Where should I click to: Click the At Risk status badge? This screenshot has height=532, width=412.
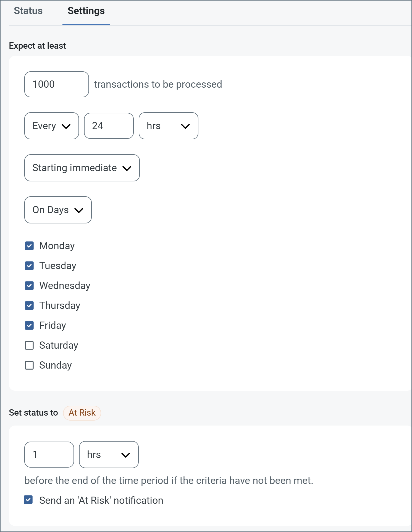pyautogui.click(x=82, y=413)
